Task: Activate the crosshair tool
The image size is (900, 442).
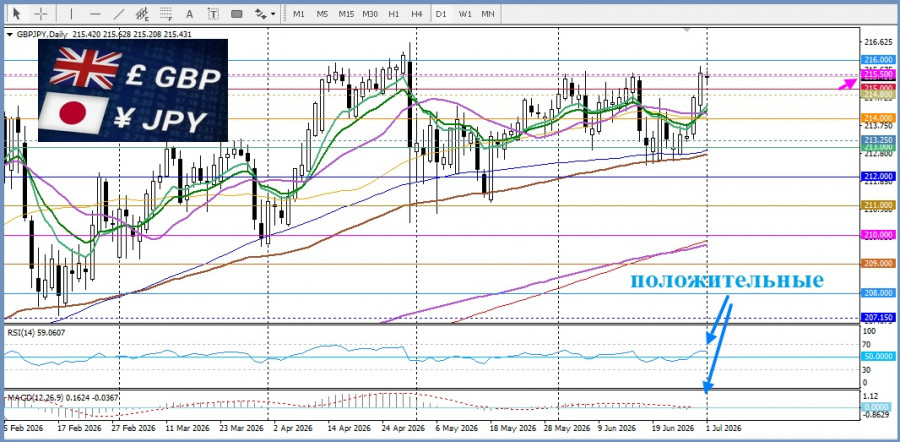Action: [x=41, y=13]
